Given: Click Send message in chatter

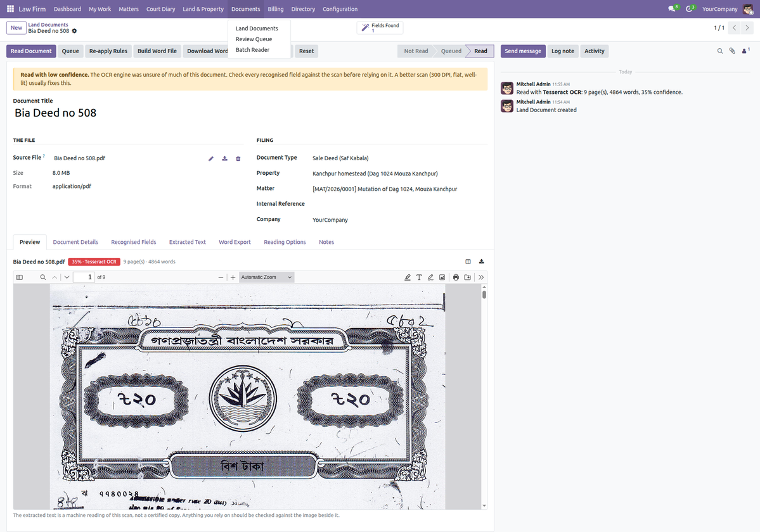Looking at the screenshot, I should (522, 51).
